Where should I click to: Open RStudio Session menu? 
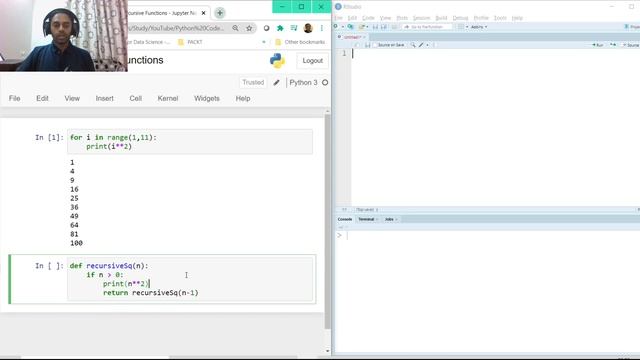[x=421, y=18]
